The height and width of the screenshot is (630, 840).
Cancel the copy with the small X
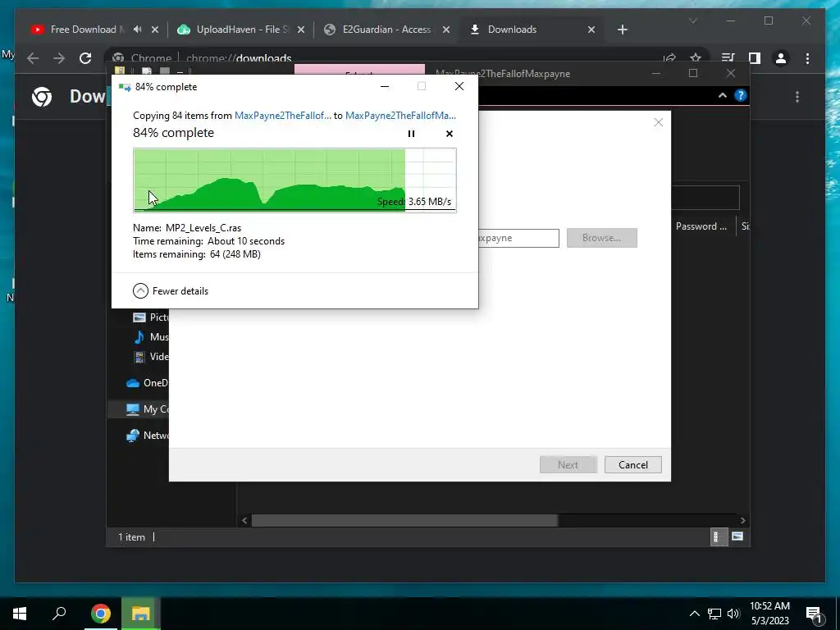(450, 134)
